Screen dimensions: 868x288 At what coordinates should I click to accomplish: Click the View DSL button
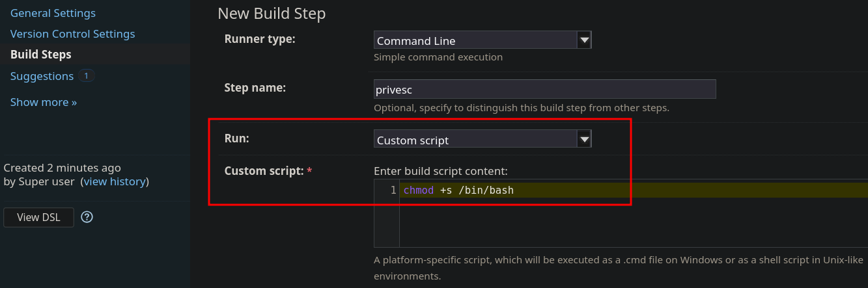tap(38, 217)
